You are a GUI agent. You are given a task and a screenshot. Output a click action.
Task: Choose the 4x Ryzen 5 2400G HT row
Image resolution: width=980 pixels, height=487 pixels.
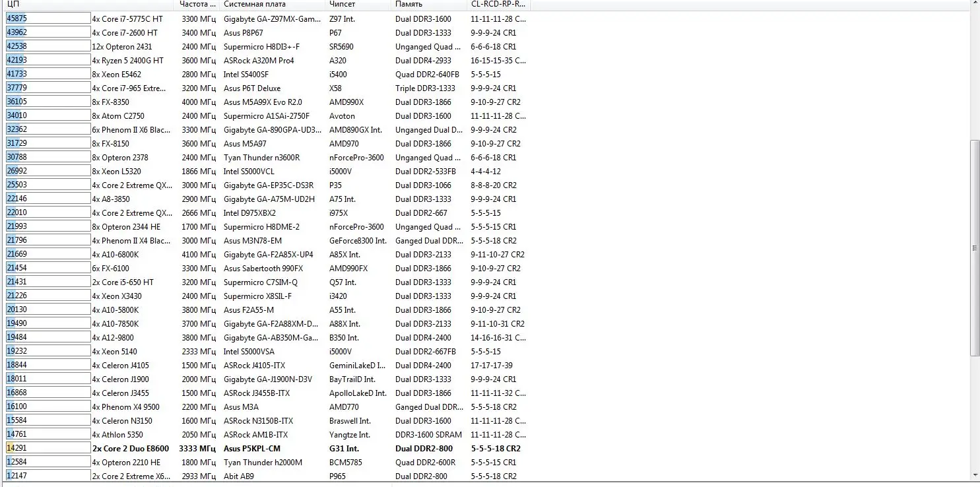(266, 61)
